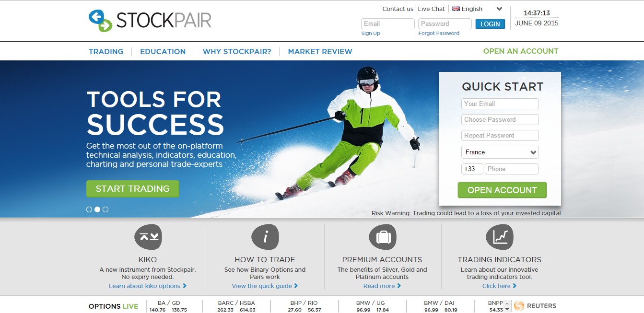The width and height of the screenshot is (644, 313).
Task: Open the MARKET REVIEW menu
Action: coord(320,51)
